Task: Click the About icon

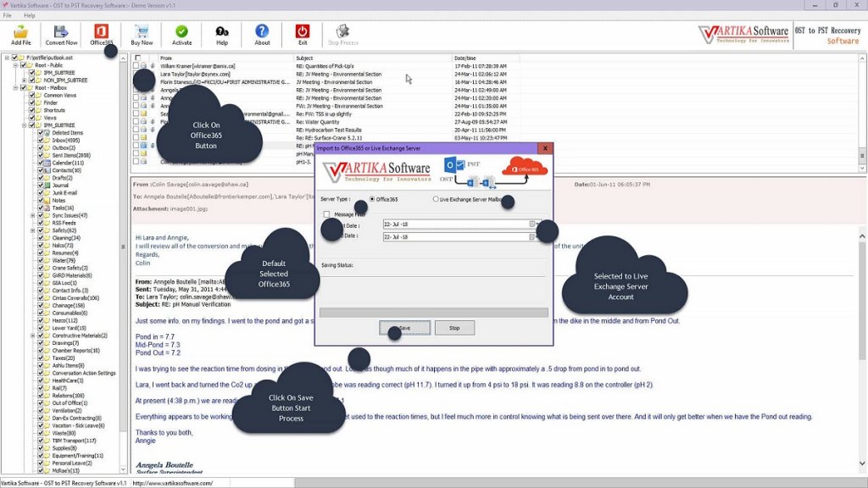Action: [x=261, y=32]
